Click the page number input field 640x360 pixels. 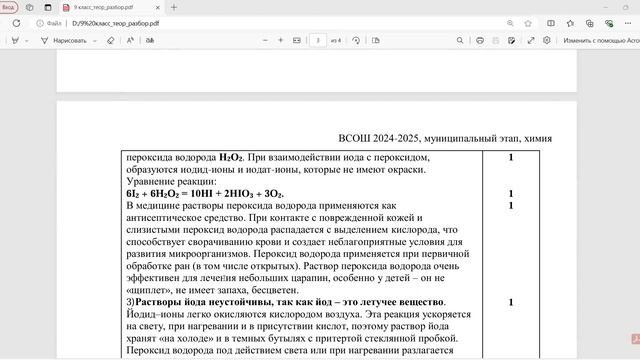[x=318, y=40]
